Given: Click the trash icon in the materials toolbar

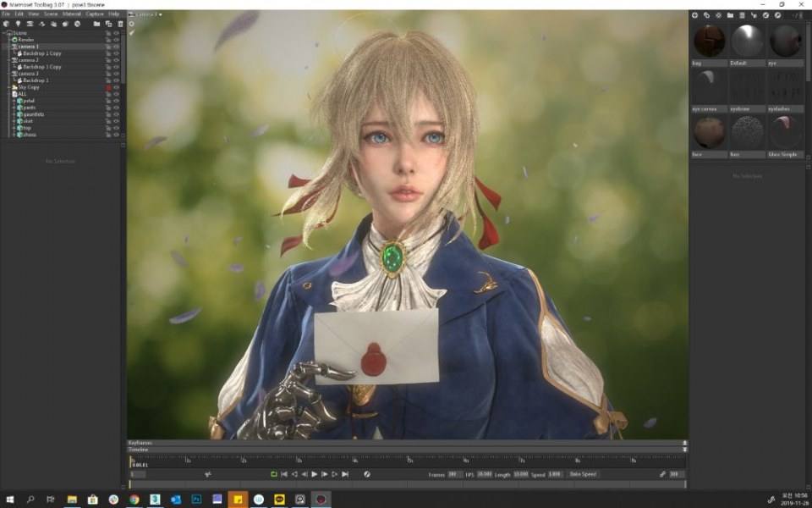Looking at the screenshot, I should [x=742, y=15].
